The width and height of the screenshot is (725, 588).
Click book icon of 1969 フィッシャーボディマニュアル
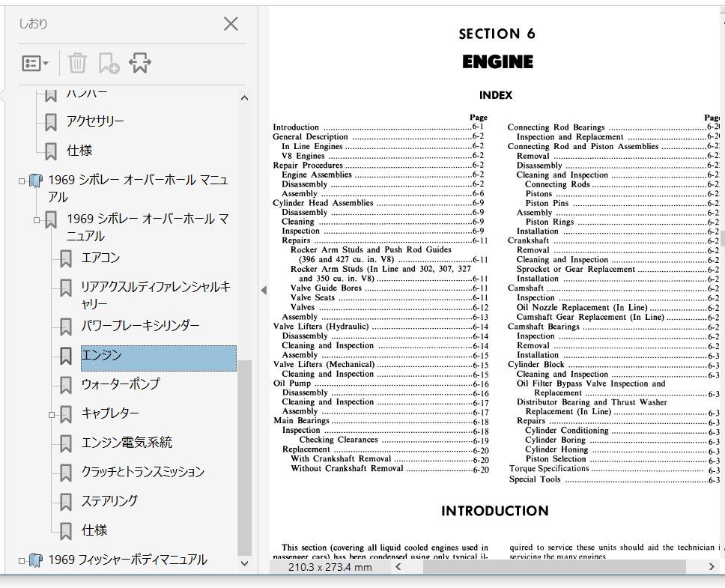[x=36, y=560]
